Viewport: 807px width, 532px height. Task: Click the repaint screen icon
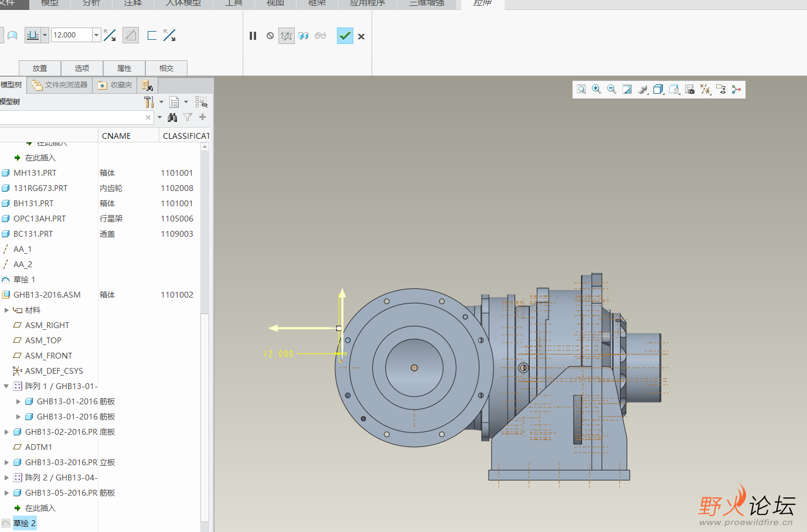pyautogui.click(x=627, y=90)
